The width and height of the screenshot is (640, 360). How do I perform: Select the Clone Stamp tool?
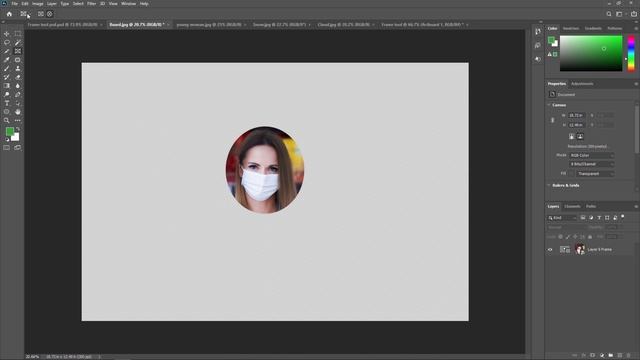(18, 69)
